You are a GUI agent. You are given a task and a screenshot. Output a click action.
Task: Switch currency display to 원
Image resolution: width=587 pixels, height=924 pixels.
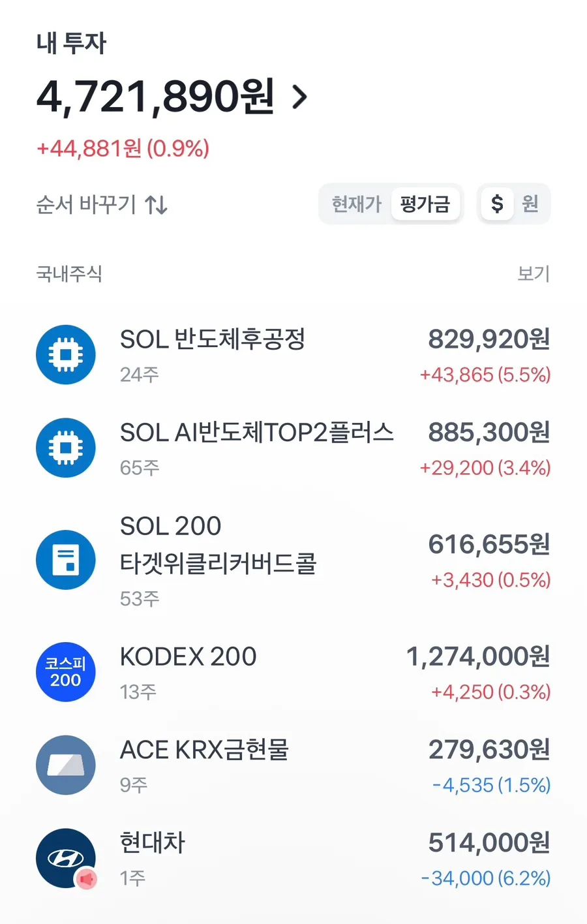(530, 204)
